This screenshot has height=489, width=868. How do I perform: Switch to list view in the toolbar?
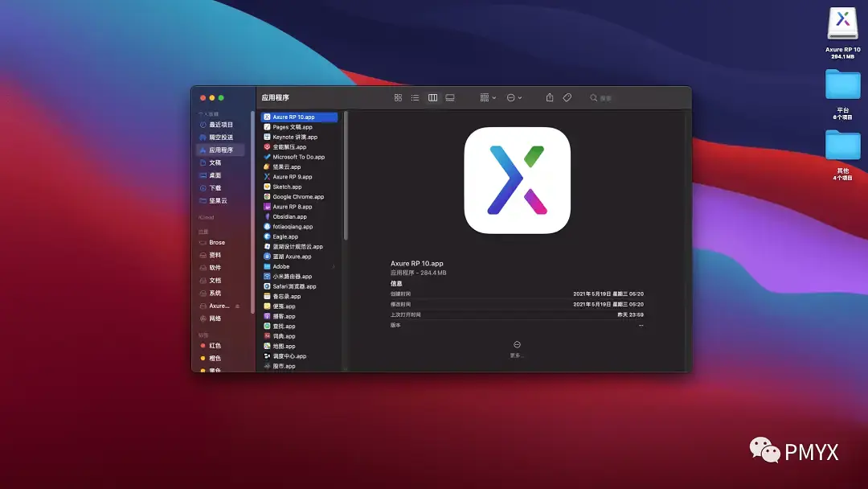pos(415,97)
